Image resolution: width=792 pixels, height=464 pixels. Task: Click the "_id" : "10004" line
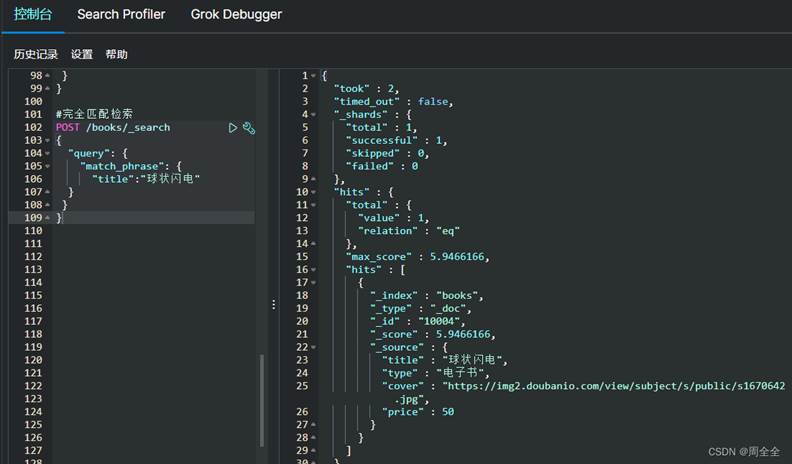click(418, 322)
